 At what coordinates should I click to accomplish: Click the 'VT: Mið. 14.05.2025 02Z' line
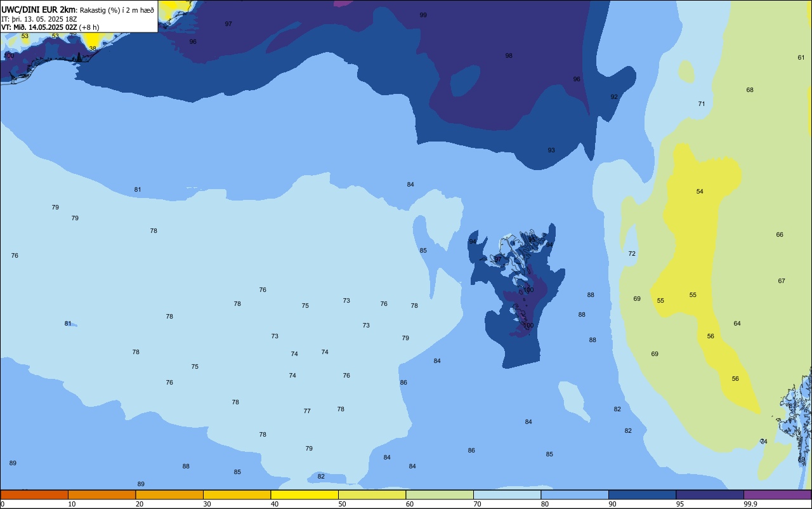tap(39, 27)
